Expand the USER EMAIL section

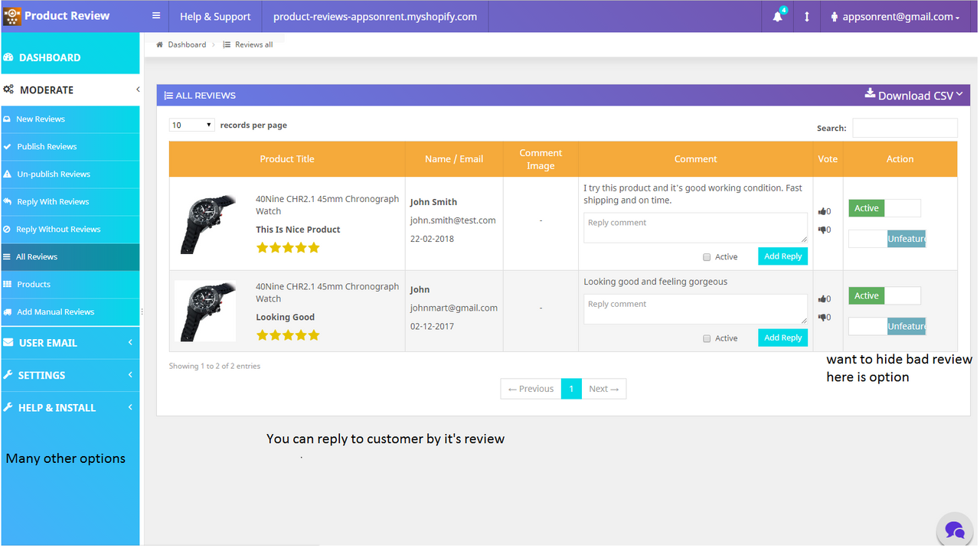(x=70, y=343)
